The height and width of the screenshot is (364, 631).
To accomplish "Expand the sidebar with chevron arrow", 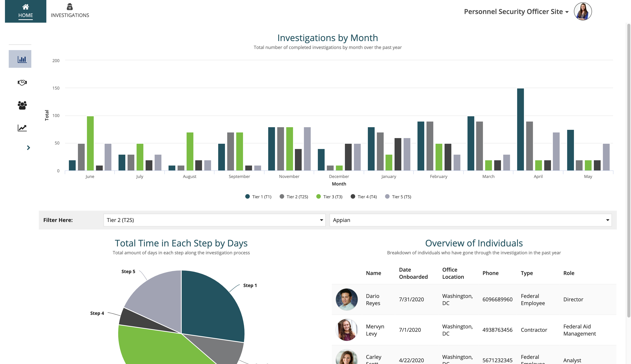I will point(28,148).
